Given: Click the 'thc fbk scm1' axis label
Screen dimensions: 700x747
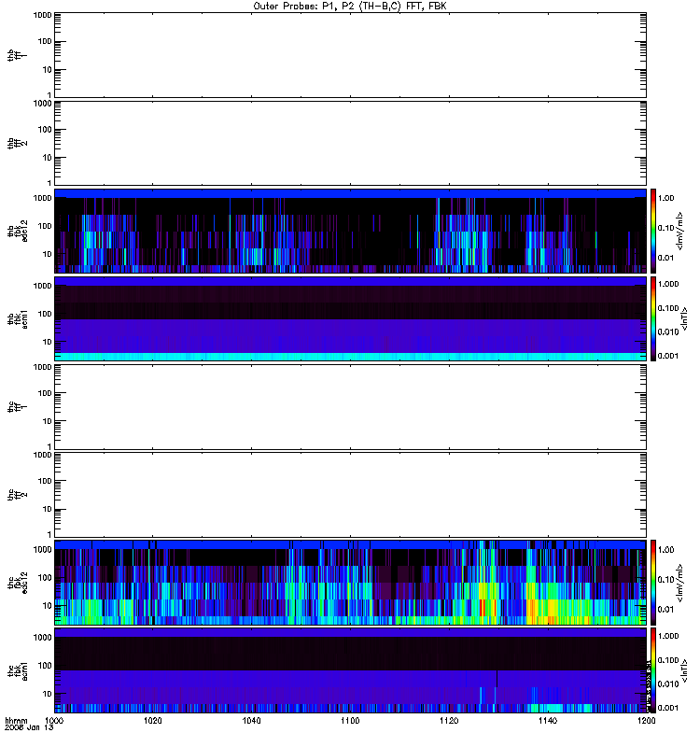Looking at the screenshot, I should tap(17, 671).
